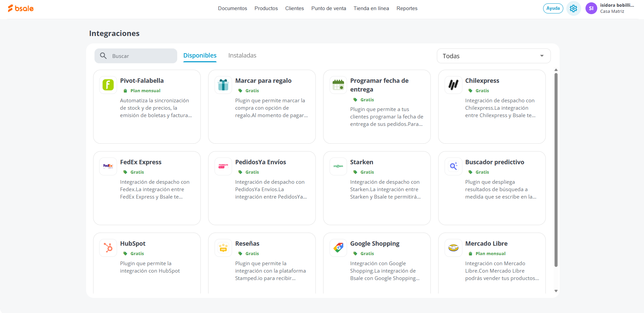Viewport: 644px width, 313px height.
Task: Click the Ayuda button
Action: pos(553,8)
